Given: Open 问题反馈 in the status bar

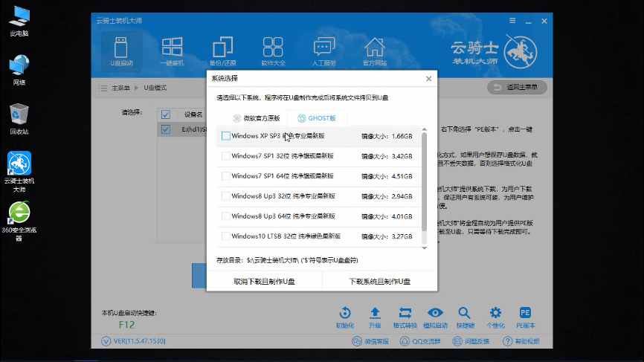Looking at the screenshot, I should click(x=471, y=341).
